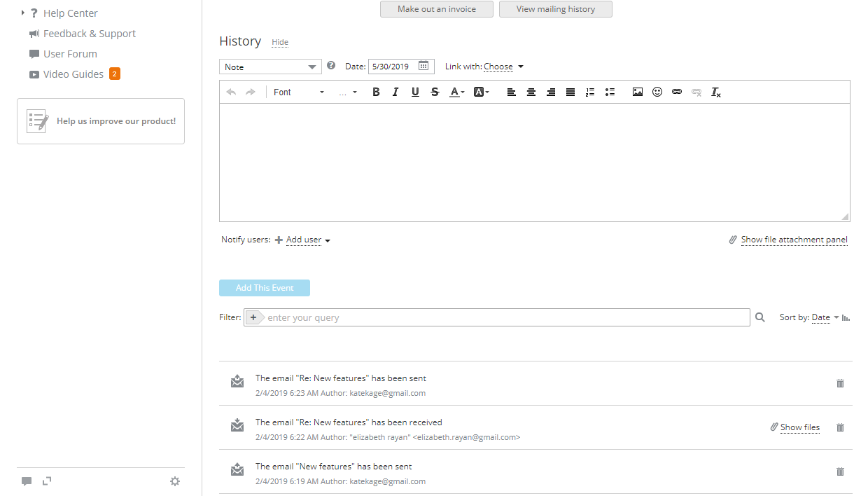The image size is (868, 496).
Task: Open the Sort by Date dropdown
Action: click(824, 317)
